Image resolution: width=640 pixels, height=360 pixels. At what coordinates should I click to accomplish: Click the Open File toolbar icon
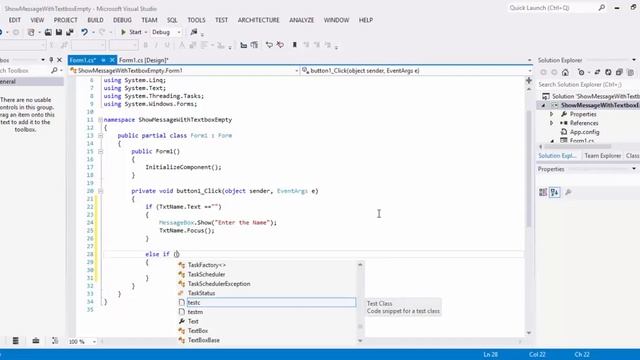(48, 32)
